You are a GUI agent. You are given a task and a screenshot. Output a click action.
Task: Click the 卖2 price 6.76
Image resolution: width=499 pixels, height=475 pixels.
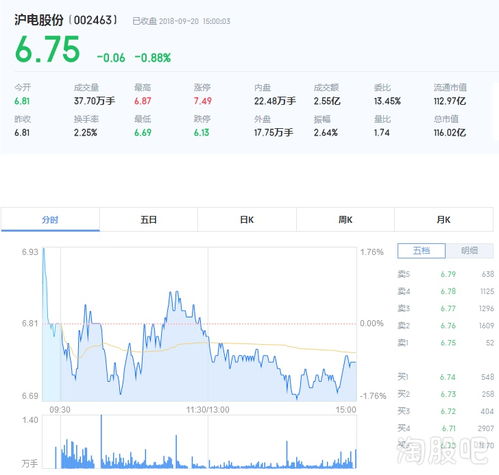448,326
